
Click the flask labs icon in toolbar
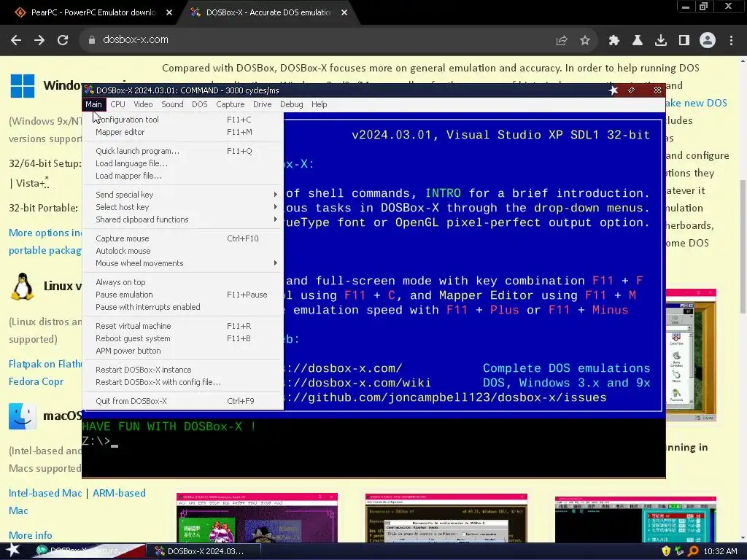click(638, 41)
